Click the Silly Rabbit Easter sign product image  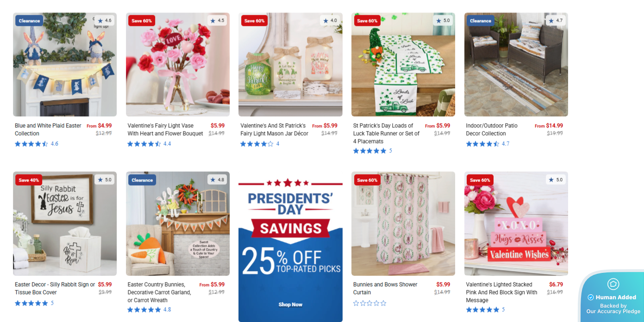(65, 224)
